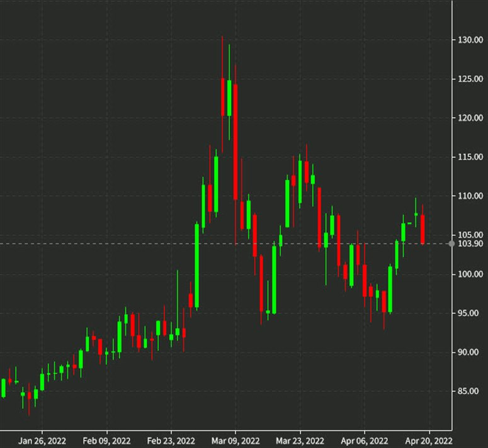488x448 pixels.
Task: Click the 110.00 price axis label
Action: [x=470, y=196]
